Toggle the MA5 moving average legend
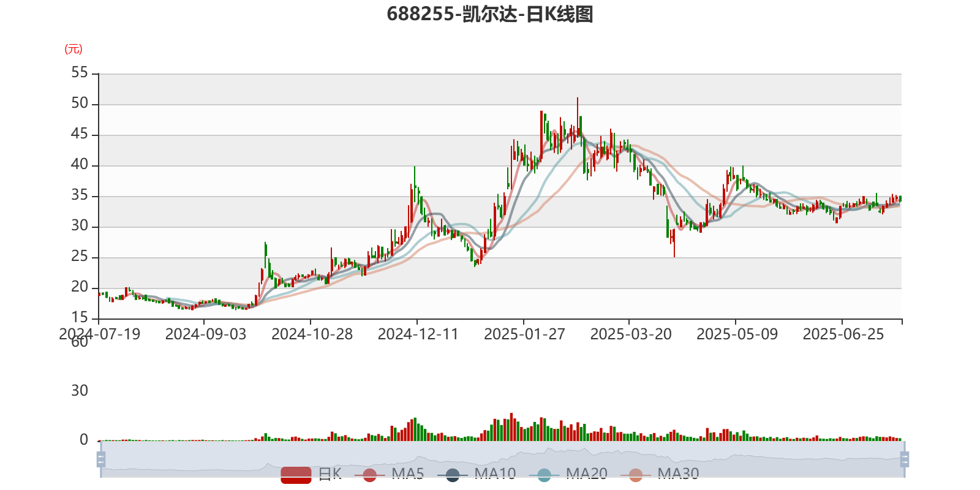The height and width of the screenshot is (490, 980). [390, 474]
